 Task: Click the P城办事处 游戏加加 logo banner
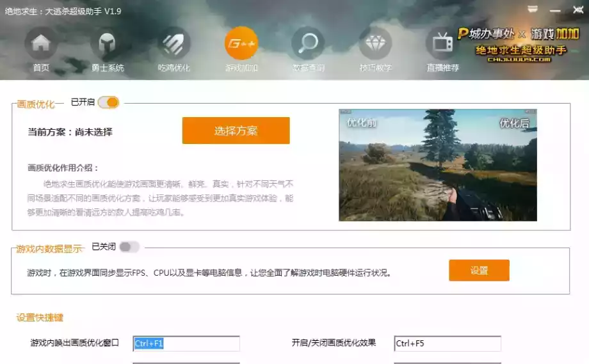click(x=519, y=45)
